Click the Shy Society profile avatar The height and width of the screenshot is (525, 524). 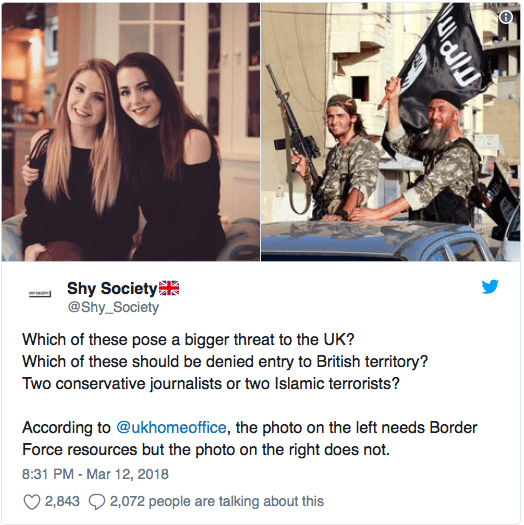(40, 294)
